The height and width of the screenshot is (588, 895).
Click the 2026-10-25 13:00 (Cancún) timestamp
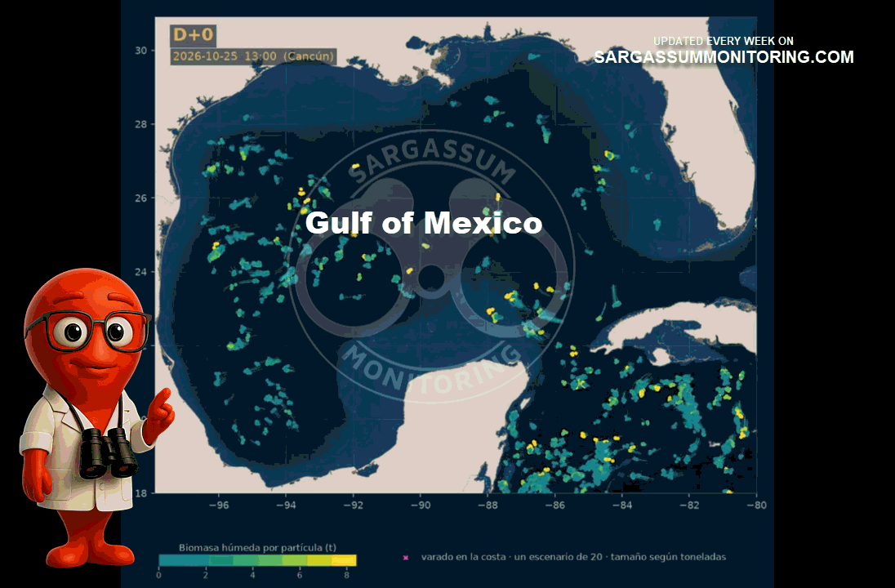click(253, 56)
